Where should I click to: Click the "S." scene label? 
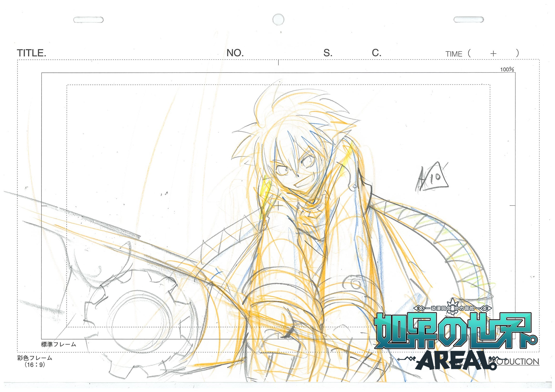[x=328, y=53]
